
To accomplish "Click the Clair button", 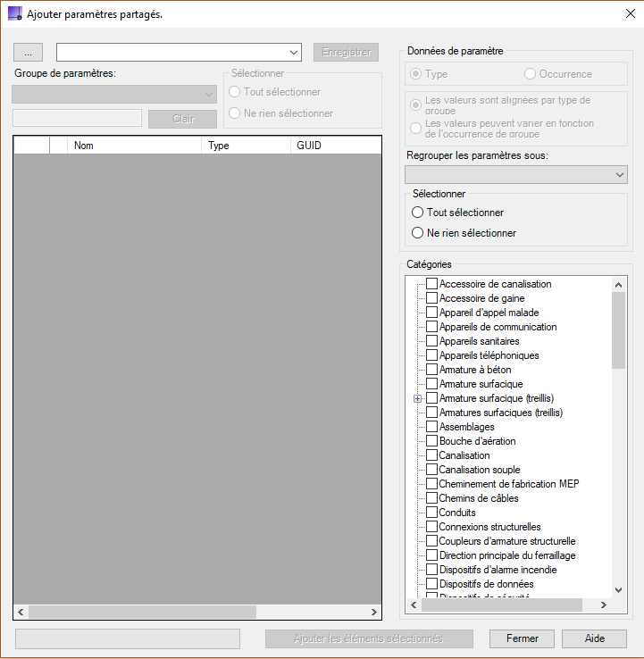I will 183,119.
